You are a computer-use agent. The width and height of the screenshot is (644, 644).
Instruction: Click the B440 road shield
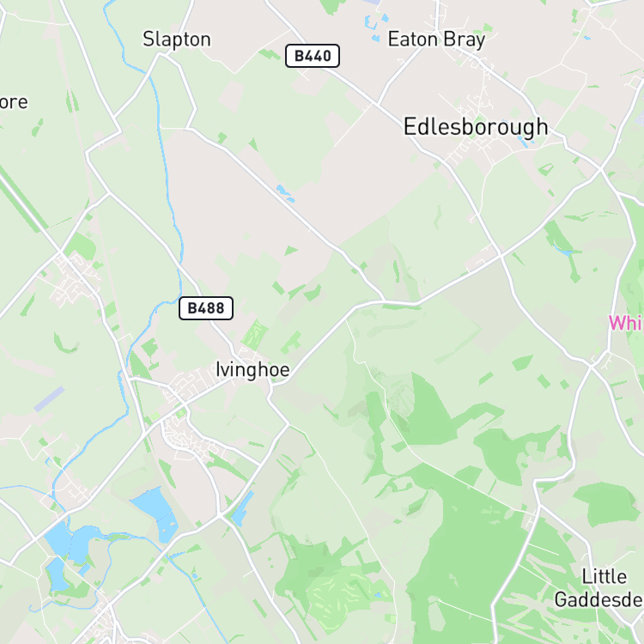pyautogui.click(x=313, y=56)
